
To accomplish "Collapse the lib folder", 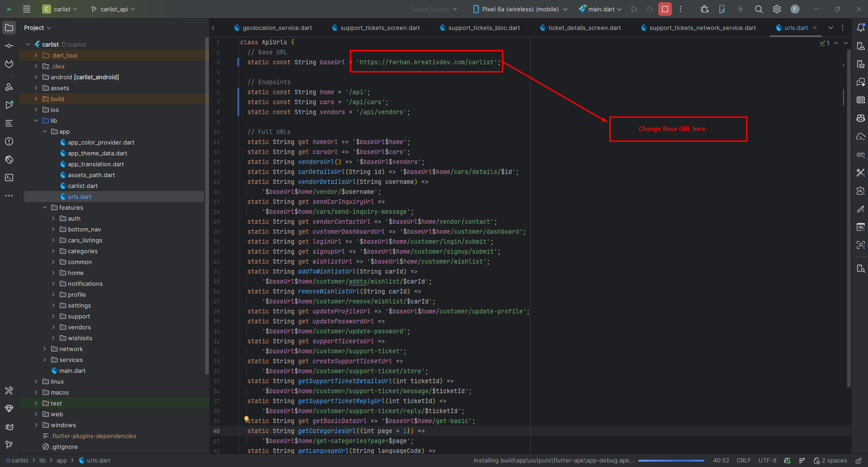I will point(36,120).
